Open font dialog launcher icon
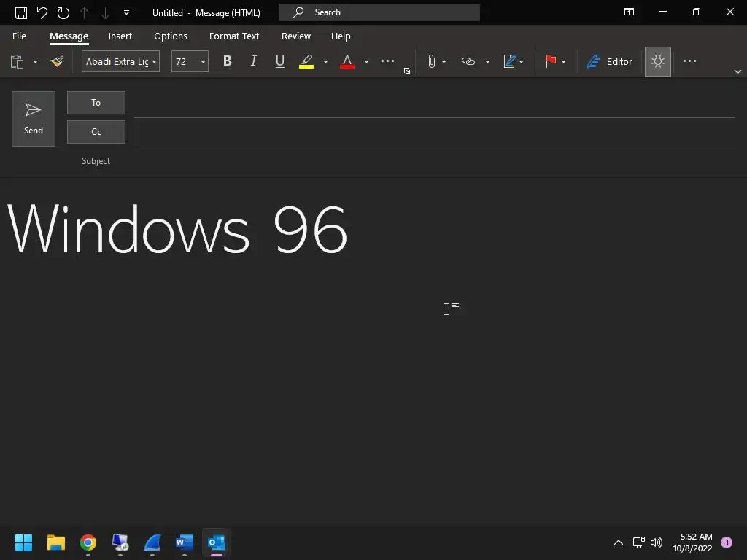Screen dimensions: 747x560 click(x=407, y=71)
